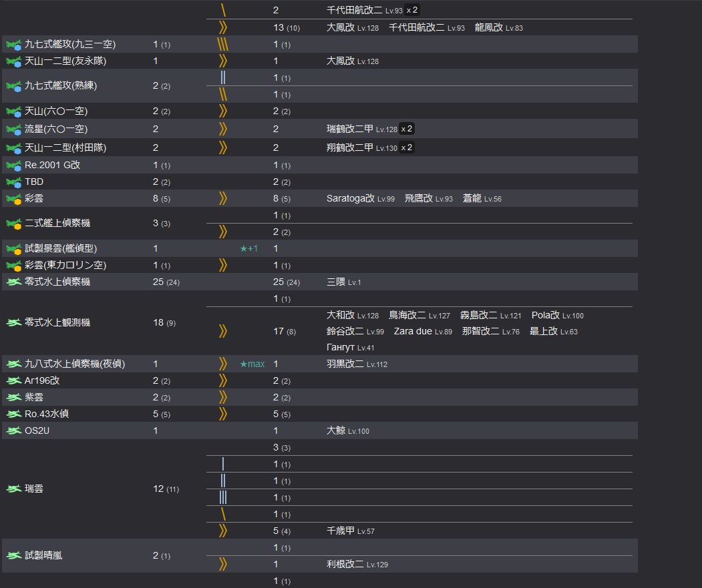Click the proficiency chevron in Ro.43水偵 row

pos(223,414)
